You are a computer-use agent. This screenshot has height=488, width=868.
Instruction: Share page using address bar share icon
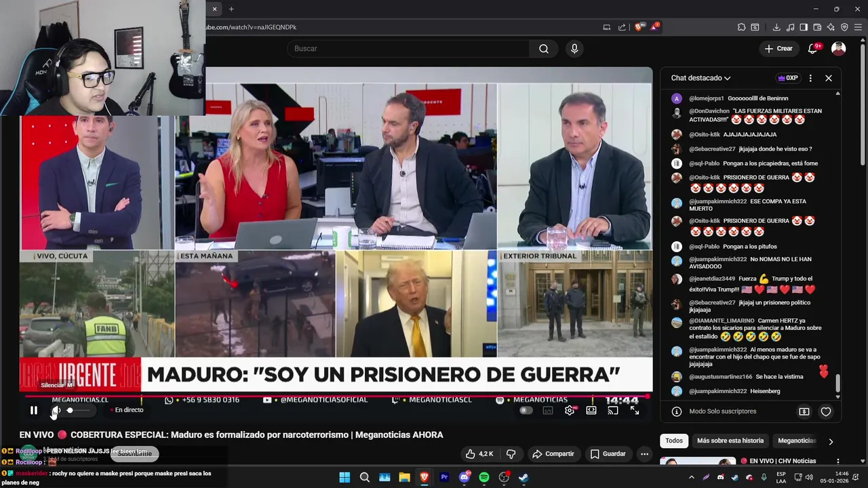[622, 27]
